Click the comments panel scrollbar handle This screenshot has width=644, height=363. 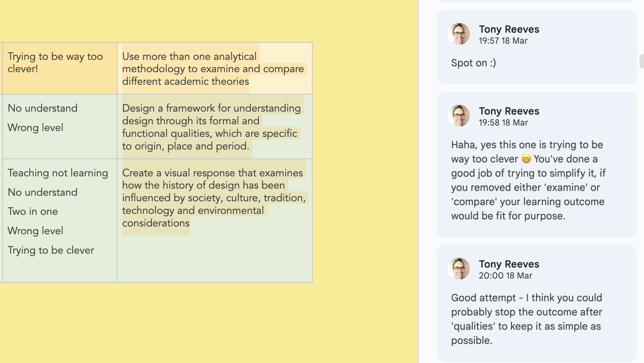click(x=641, y=61)
